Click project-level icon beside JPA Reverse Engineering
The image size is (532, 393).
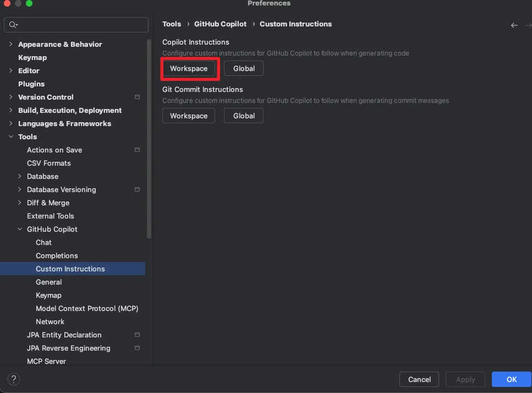click(x=137, y=348)
